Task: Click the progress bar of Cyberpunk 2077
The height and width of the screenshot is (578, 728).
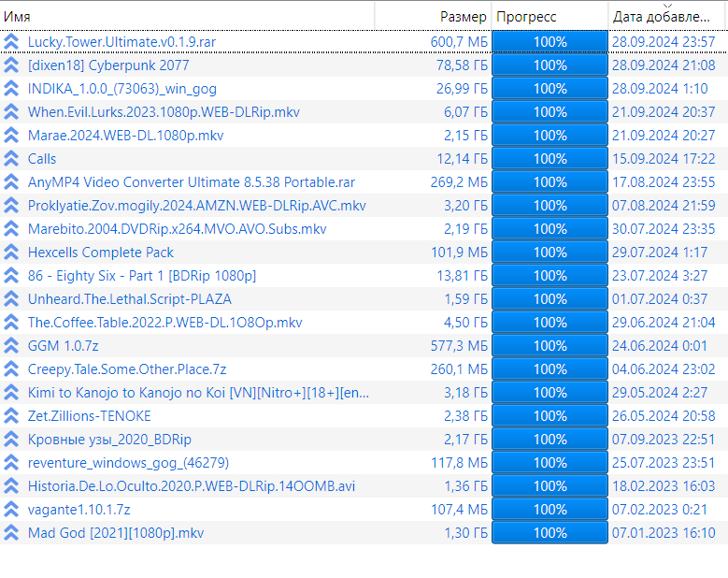Action: 550,65
